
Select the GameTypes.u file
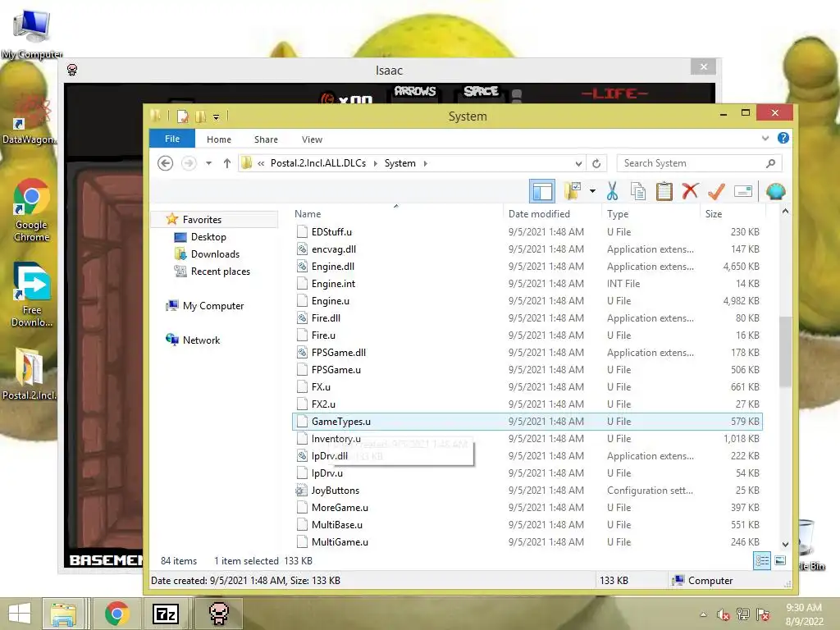tap(527, 421)
